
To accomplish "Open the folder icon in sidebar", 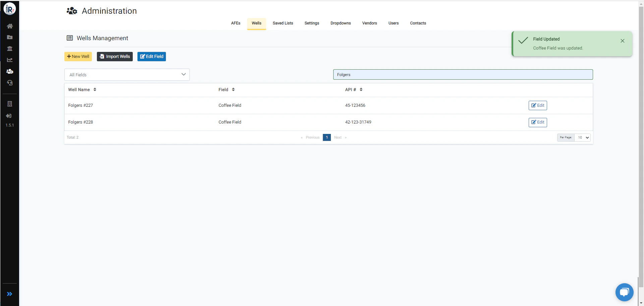I will [10, 37].
